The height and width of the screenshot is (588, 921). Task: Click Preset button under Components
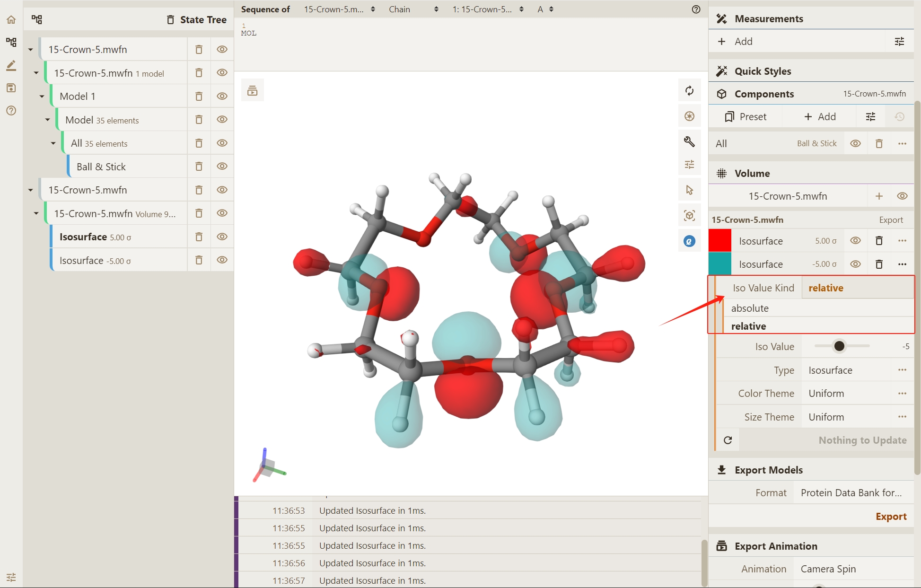745,117
